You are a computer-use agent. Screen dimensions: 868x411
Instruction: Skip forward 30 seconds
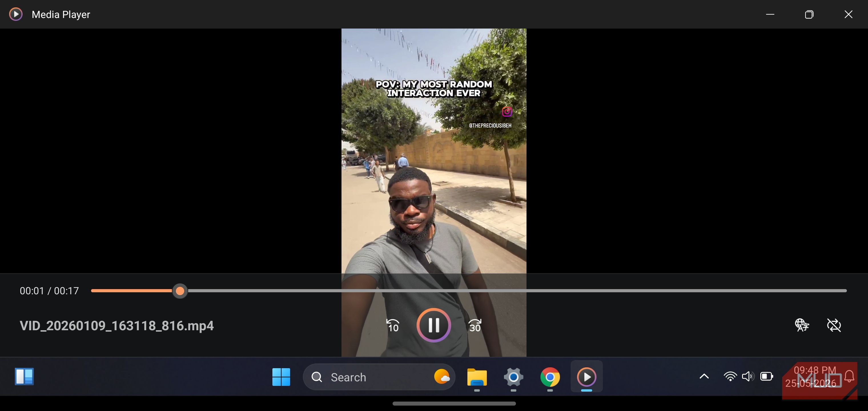[x=475, y=325]
